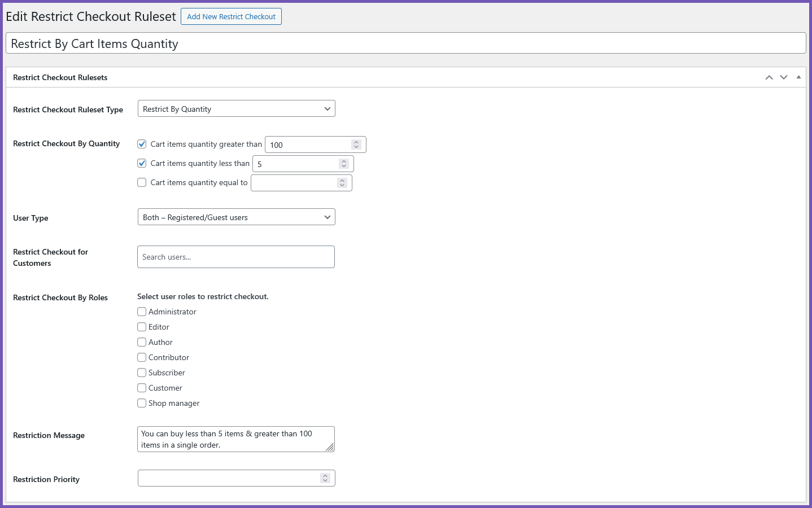This screenshot has width=812, height=508.
Task: Uncheck Cart items quantity greater than
Action: (142, 144)
